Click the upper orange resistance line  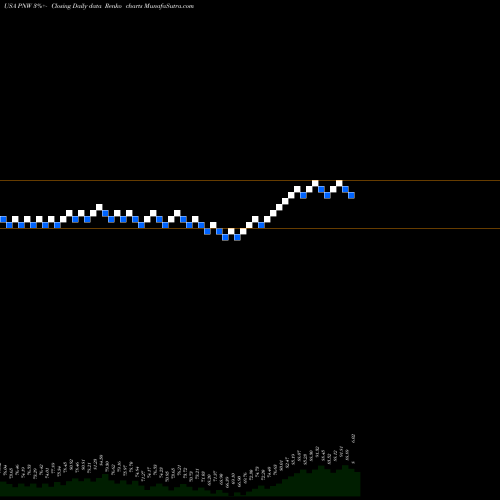250,181
